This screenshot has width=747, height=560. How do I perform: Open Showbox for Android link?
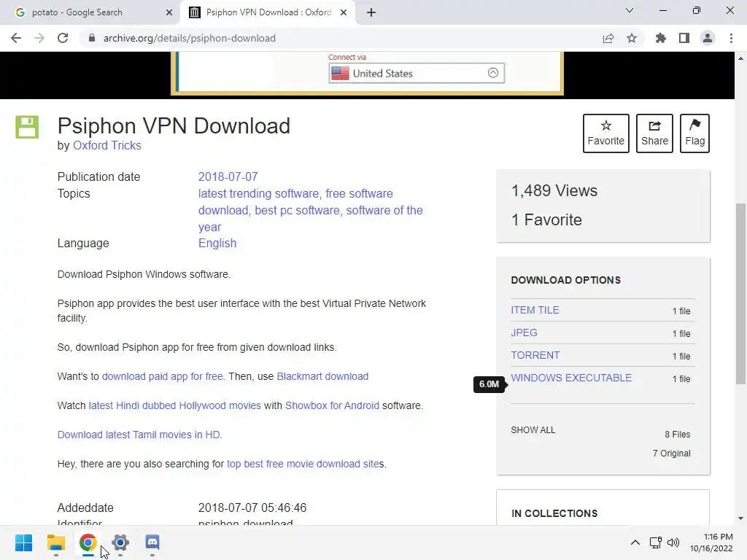click(x=332, y=405)
